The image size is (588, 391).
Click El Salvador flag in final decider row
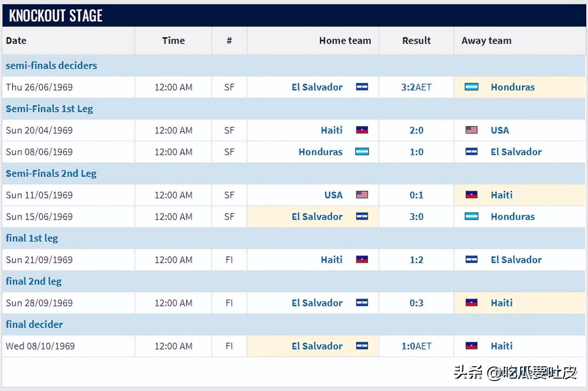[362, 346]
